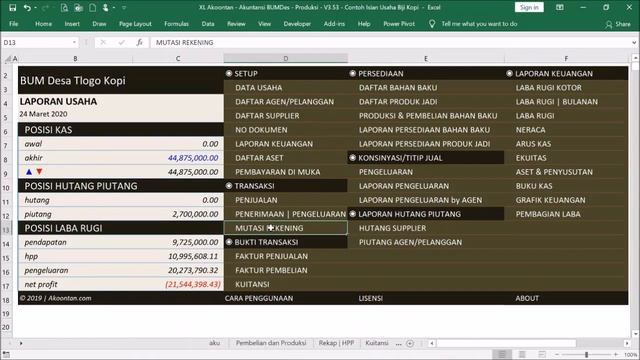This screenshot has width=640, height=360.
Task: Click the zoom out minus icon
Action: [557, 355]
